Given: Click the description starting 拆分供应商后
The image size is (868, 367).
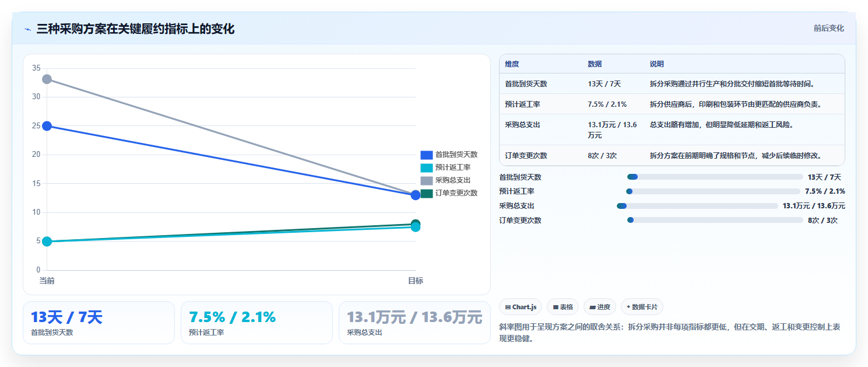Looking at the screenshot, I should tap(735, 104).
